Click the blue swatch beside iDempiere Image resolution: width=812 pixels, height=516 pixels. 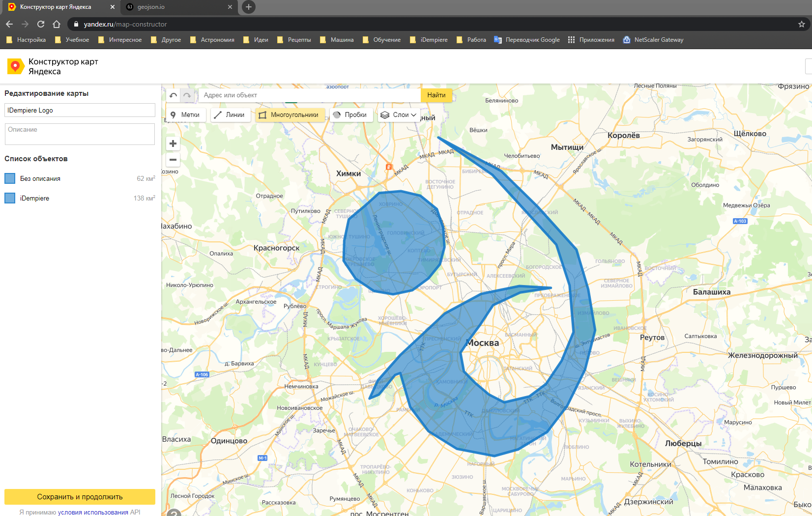[x=10, y=198]
